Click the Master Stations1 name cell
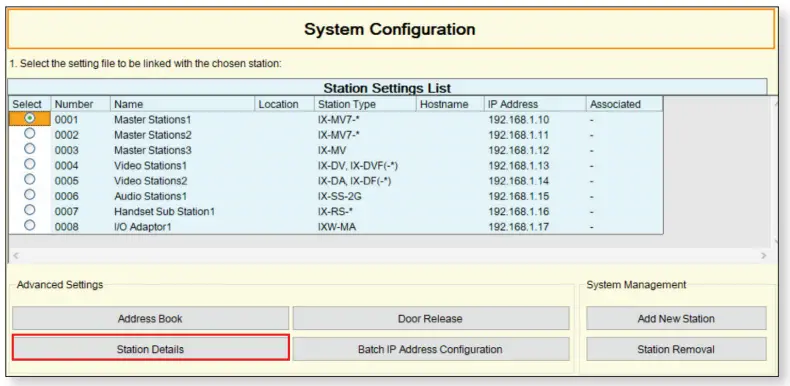790x386 pixels. pos(153,120)
